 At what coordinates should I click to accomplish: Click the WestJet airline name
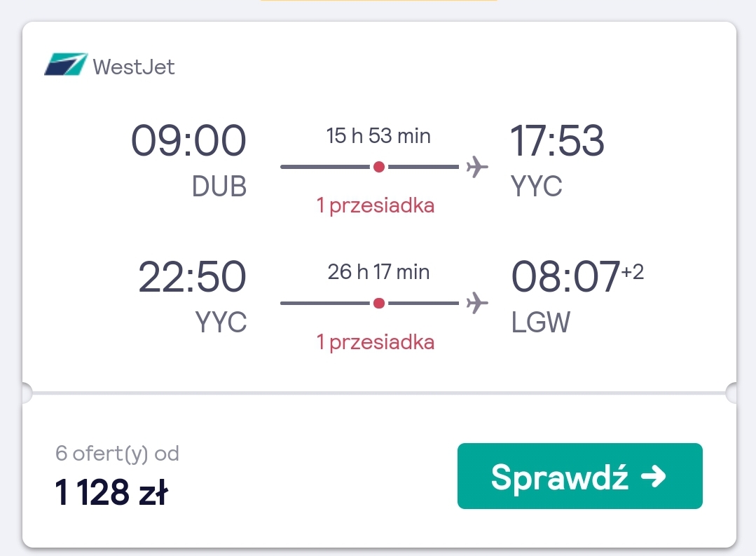click(x=134, y=67)
